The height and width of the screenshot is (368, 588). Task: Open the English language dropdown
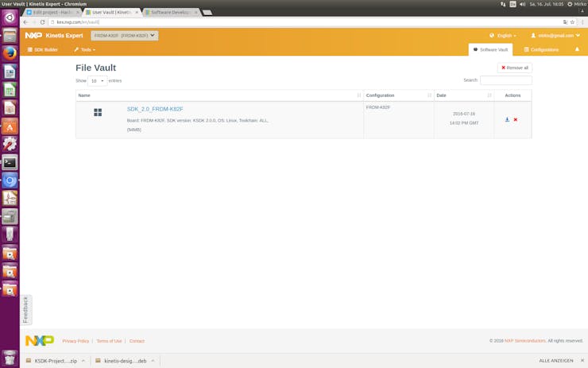(502, 36)
